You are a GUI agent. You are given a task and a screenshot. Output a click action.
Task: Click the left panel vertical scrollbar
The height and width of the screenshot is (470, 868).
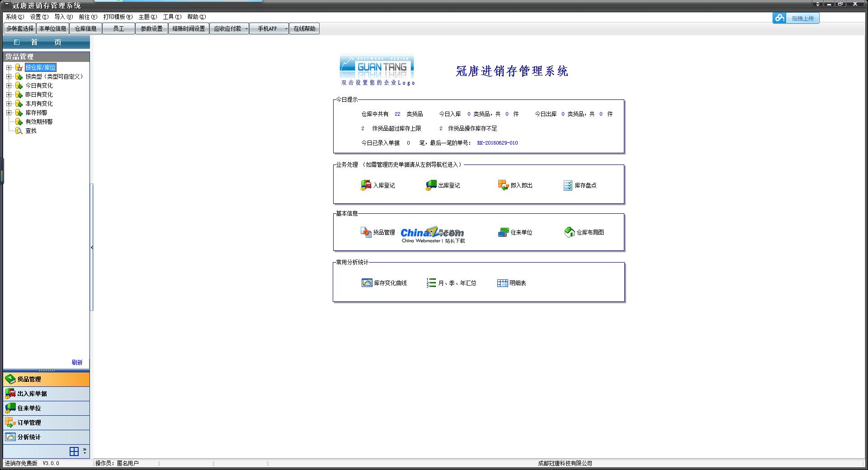pyautogui.click(x=92, y=247)
